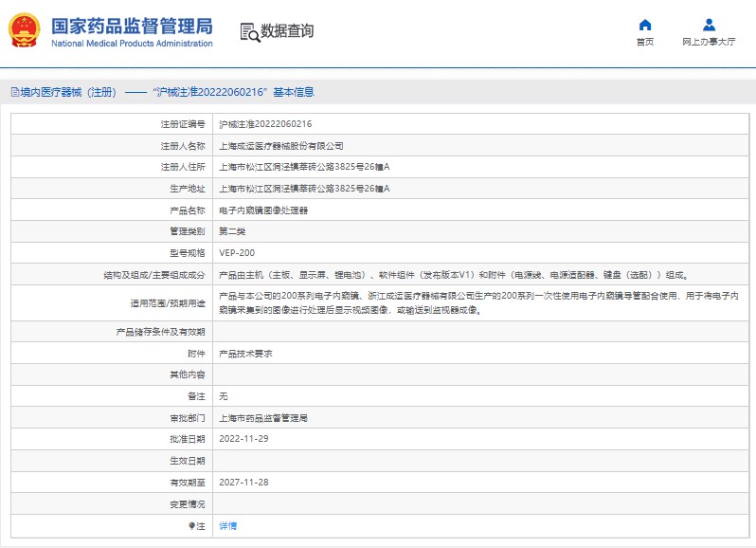Open the 首页 menu item
The width and height of the screenshot is (756, 548).
[x=645, y=42]
